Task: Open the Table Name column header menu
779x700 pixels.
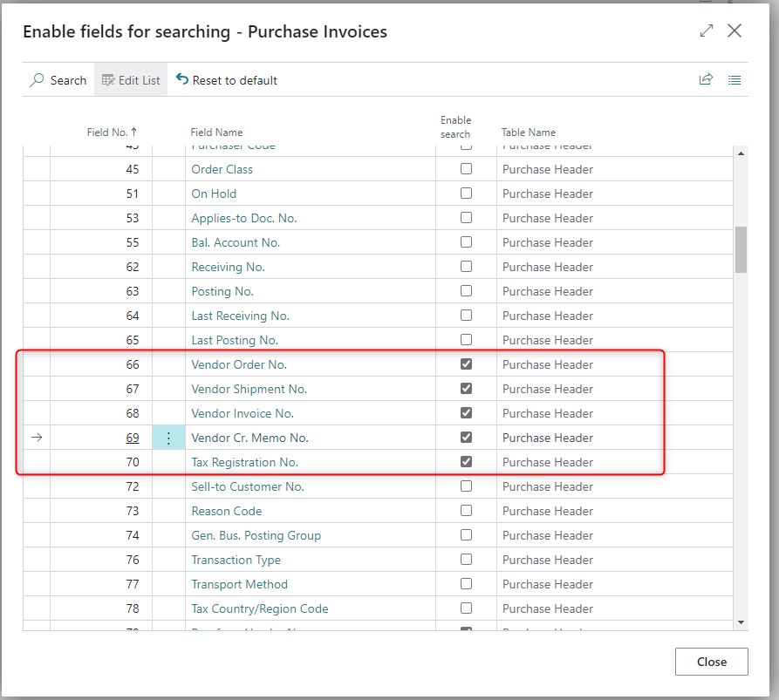Action: click(528, 133)
